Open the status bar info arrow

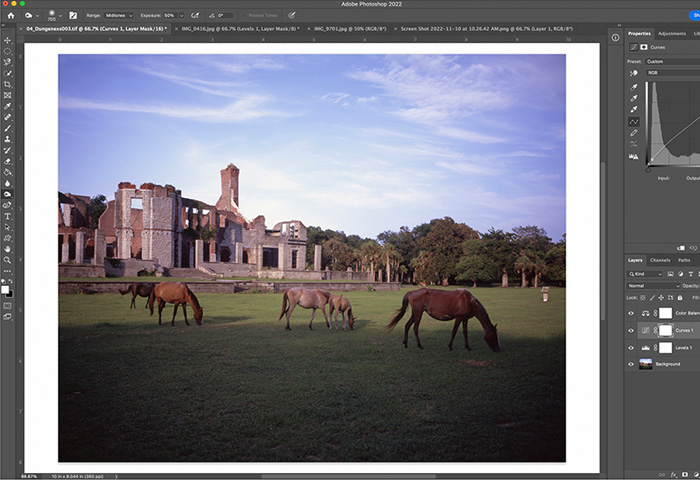tap(116, 476)
